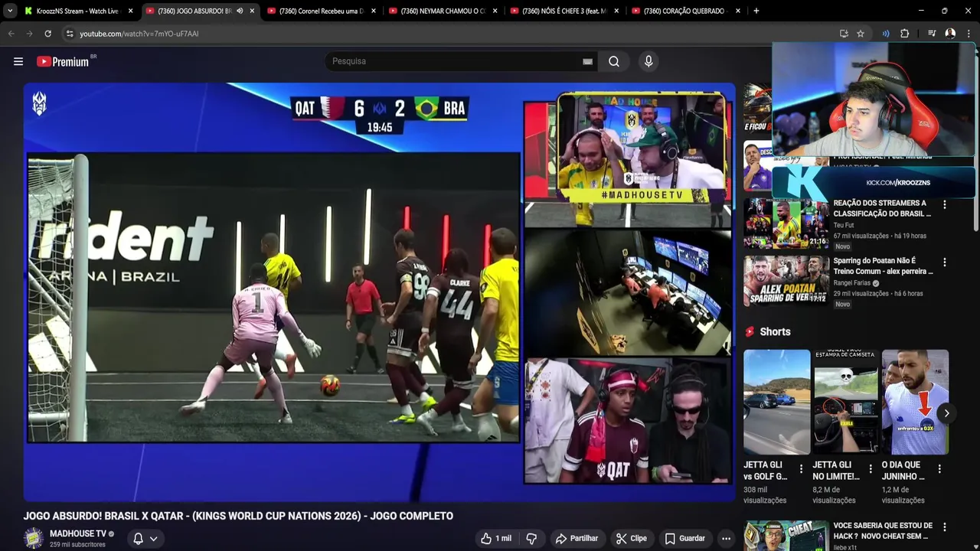Open options for O DIA QUE JUNINHO short
This screenshot has width=980, height=551.
click(x=939, y=469)
